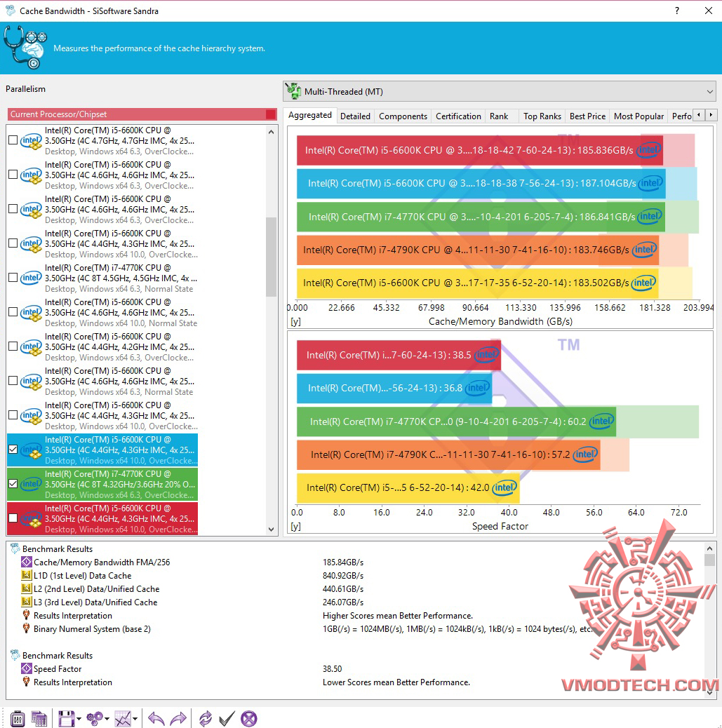Click Intel logo on green 60.2 speed bar

(602, 421)
